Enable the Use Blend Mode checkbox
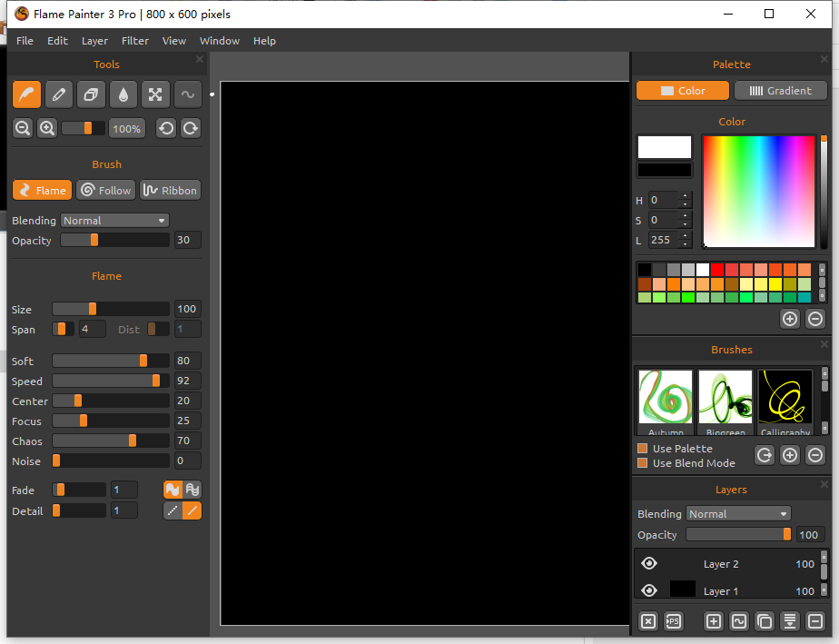The image size is (839, 644). point(643,462)
